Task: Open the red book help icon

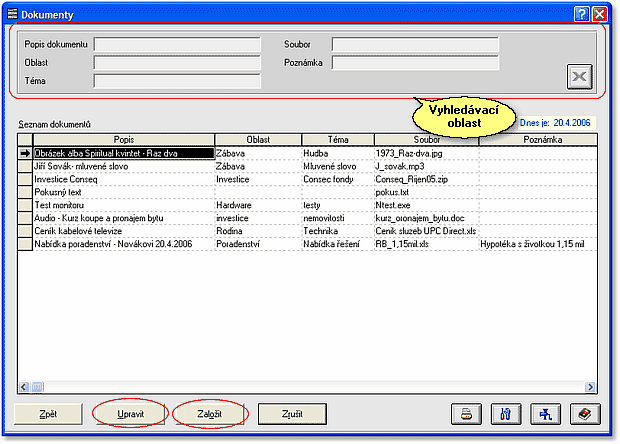Action: pyautogui.click(x=582, y=413)
